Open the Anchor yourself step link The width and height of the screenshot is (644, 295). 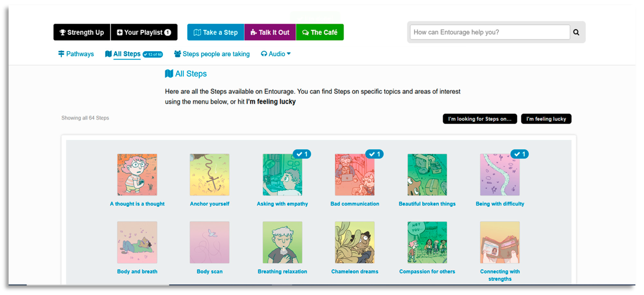point(209,204)
